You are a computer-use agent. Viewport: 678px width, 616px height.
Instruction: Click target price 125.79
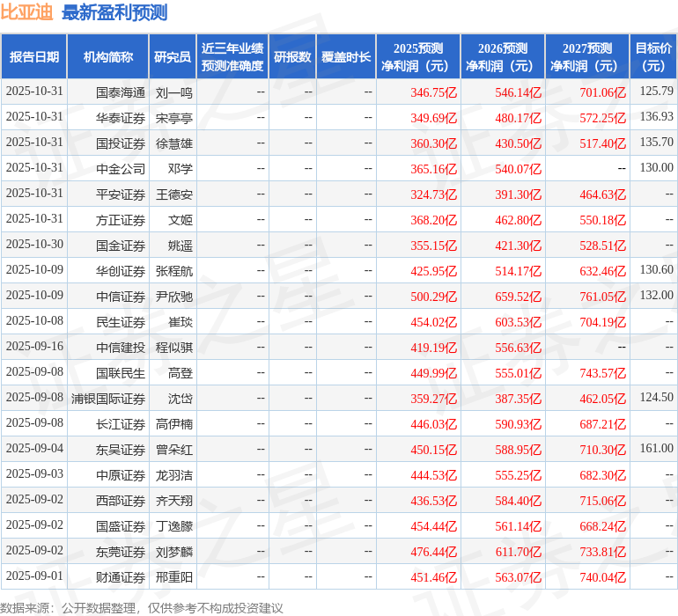657,91
